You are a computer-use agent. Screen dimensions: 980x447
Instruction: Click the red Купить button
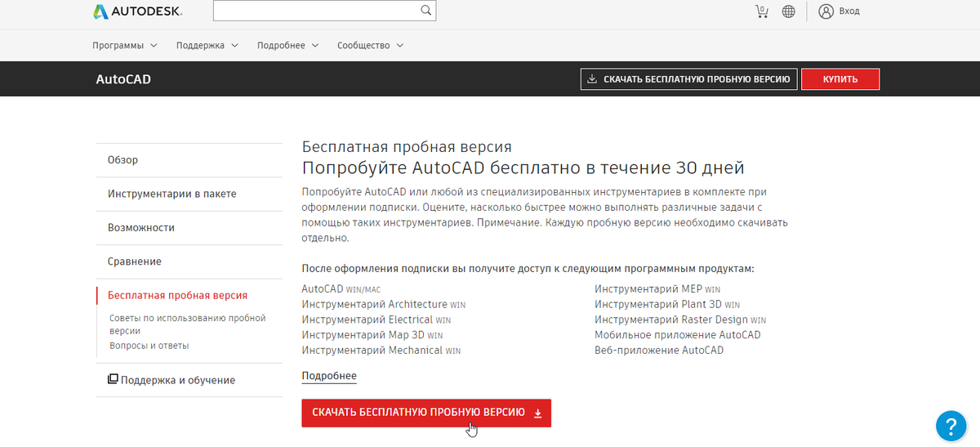click(x=840, y=79)
